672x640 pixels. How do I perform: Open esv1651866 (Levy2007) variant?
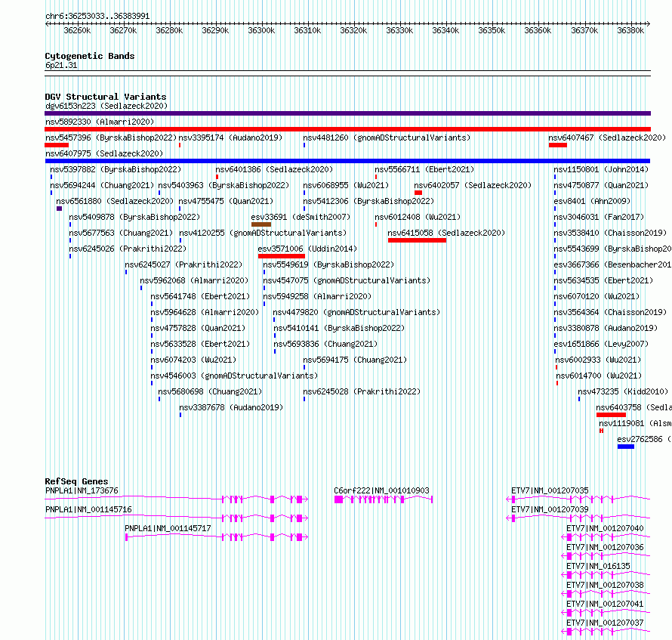[601, 344]
